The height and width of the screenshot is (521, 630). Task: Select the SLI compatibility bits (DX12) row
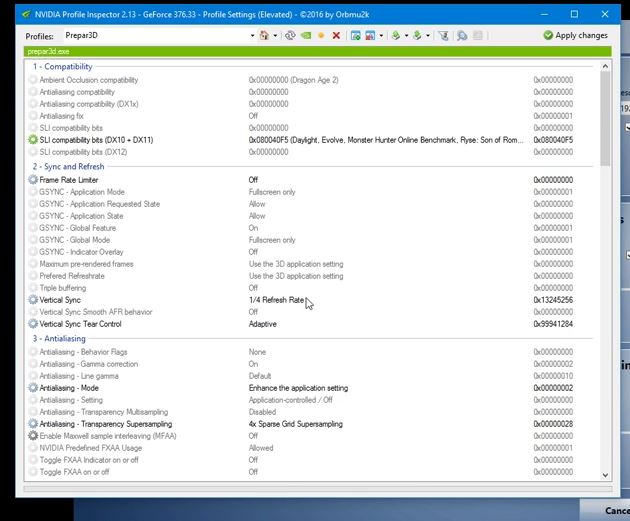pyautogui.click(x=309, y=152)
